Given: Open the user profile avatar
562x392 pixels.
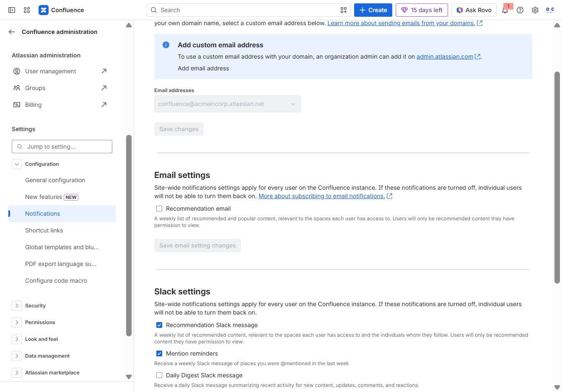Looking at the screenshot, I should click(x=550, y=10).
